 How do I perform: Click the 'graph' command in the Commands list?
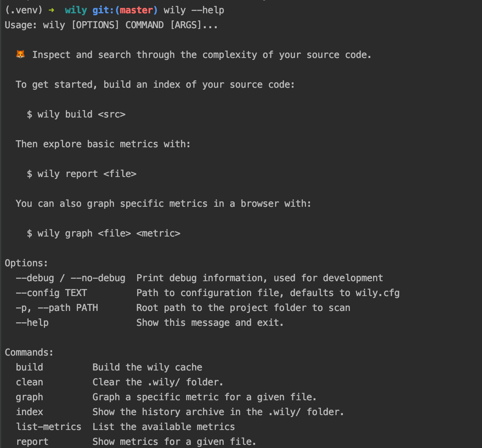29,397
